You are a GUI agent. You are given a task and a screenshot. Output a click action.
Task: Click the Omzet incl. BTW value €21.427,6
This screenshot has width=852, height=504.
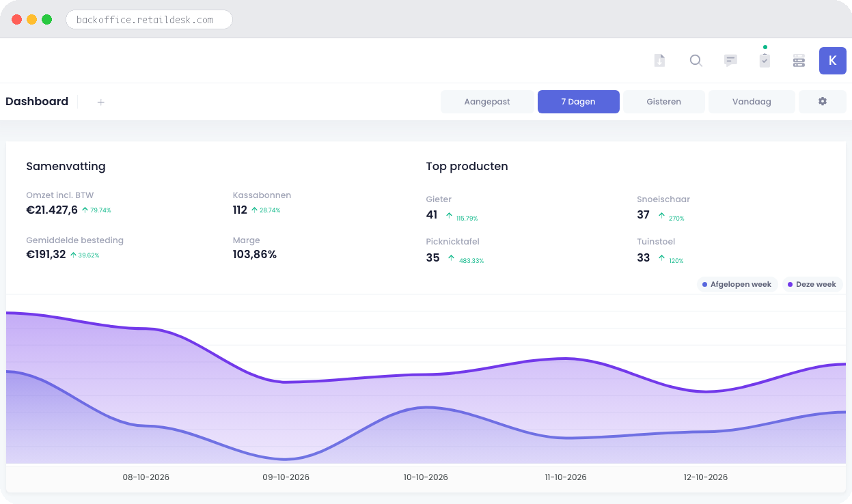pos(52,210)
